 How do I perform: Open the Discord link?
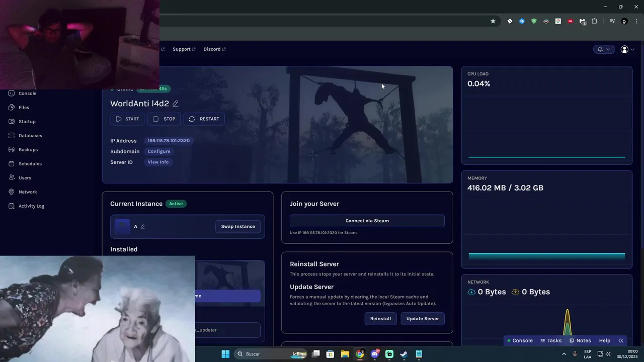tap(214, 49)
